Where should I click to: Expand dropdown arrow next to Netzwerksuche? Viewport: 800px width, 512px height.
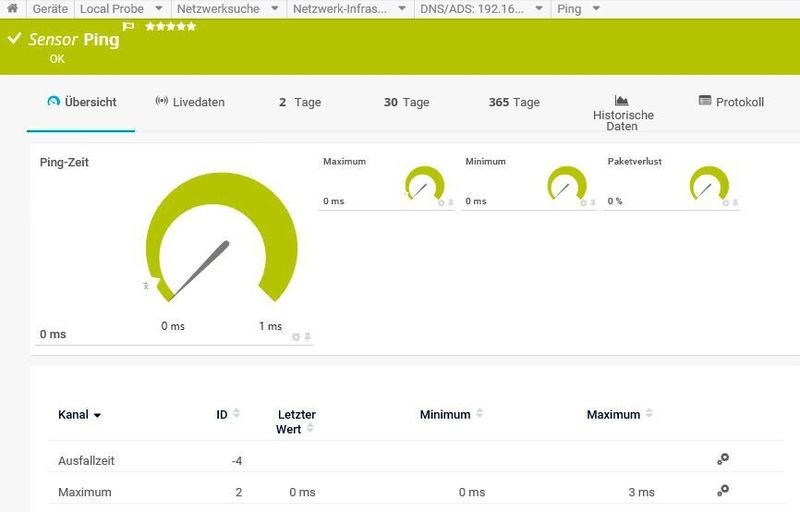(274, 9)
